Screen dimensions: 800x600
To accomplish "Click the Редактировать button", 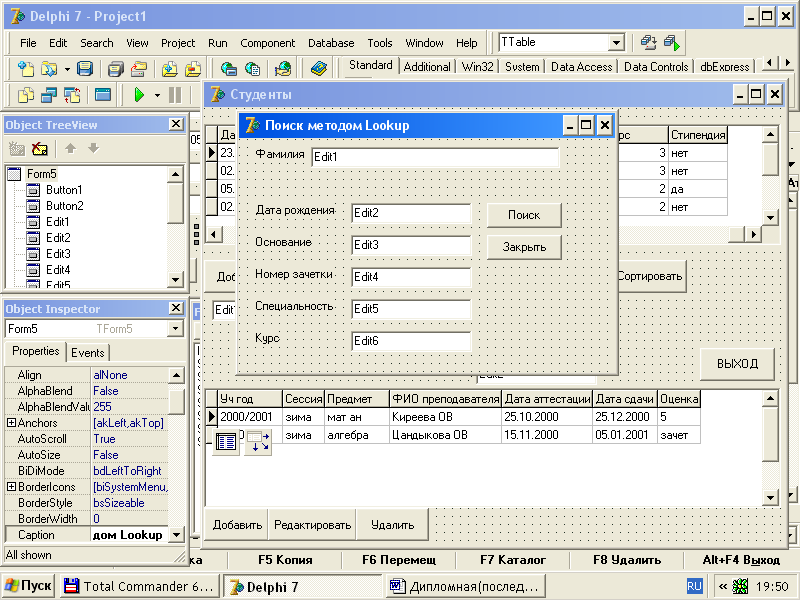I will click(x=312, y=524).
